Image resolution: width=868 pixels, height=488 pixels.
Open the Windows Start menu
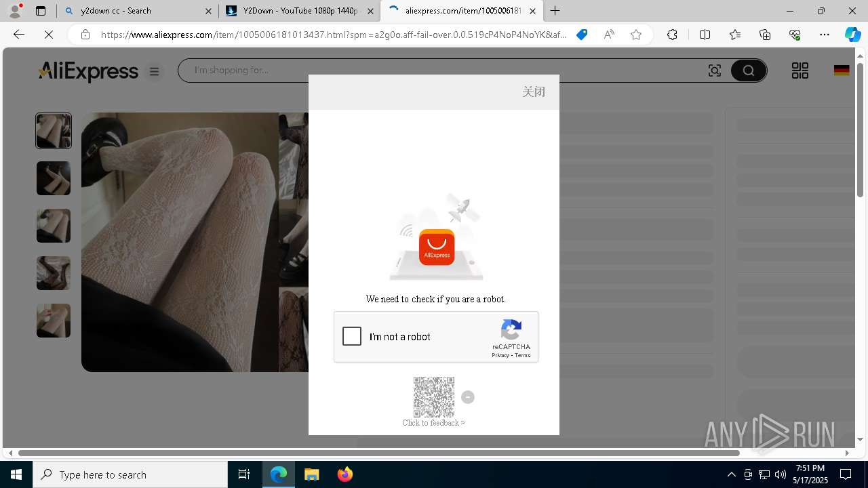tap(16, 474)
